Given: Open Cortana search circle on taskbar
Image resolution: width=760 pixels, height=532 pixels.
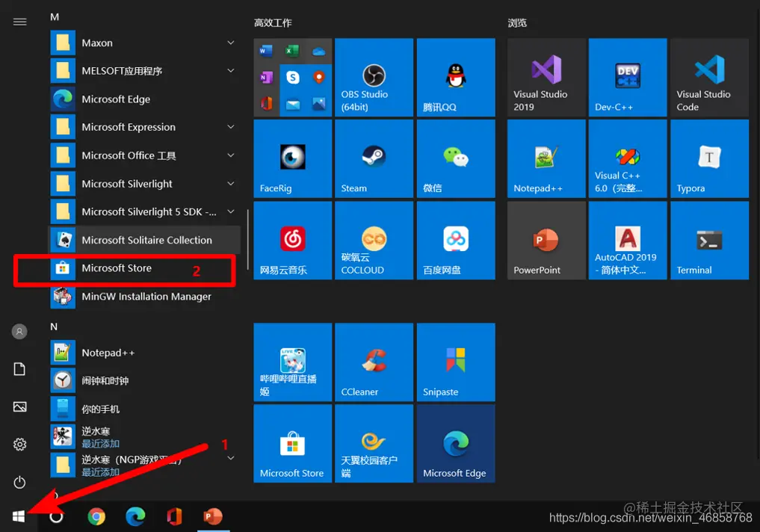Looking at the screenshot, I should pos(56,516).
